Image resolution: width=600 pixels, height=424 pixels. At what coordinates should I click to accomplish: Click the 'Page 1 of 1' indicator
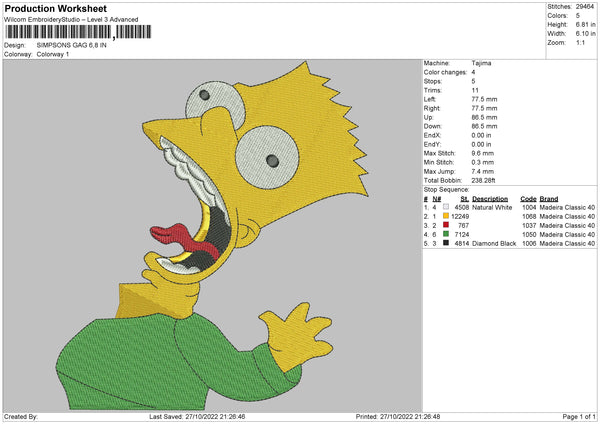tap(579, 416)
